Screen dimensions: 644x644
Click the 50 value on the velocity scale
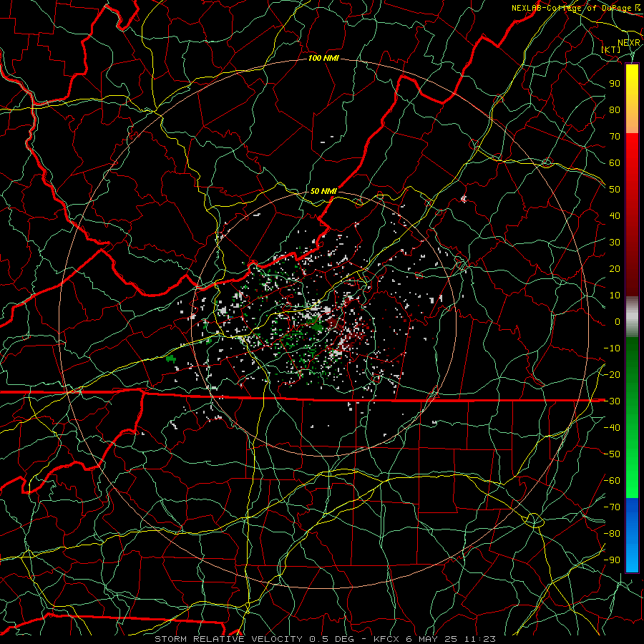point(615,190)
